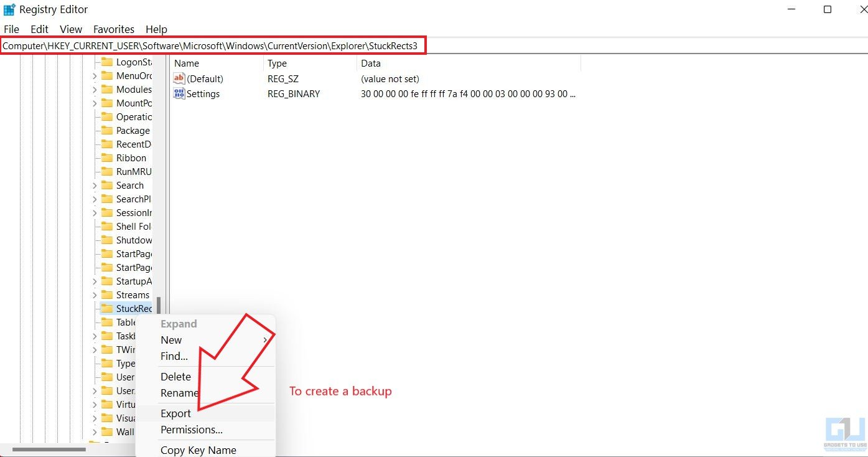Expand the Taskb key

tap(95, 336)
